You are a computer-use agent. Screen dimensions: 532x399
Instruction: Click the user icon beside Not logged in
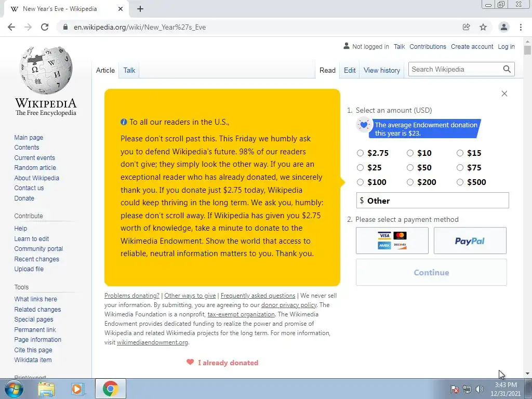(347, 46)
